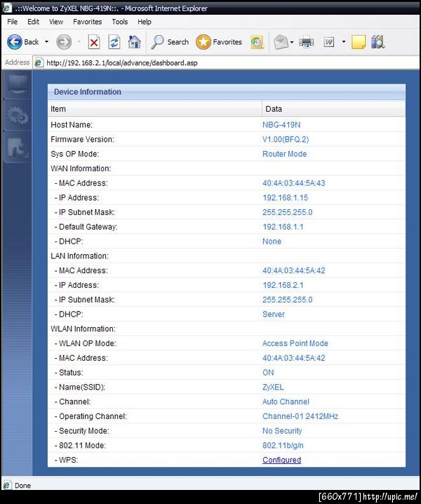Click the WAN Information row label

81,168
